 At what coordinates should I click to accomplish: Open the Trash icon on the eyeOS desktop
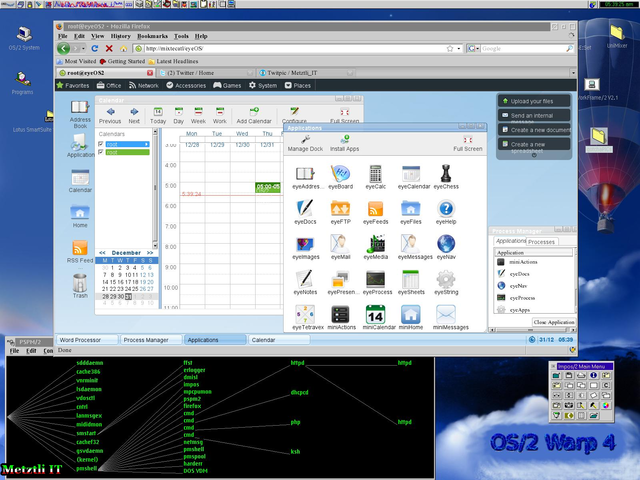coord(80,286)
